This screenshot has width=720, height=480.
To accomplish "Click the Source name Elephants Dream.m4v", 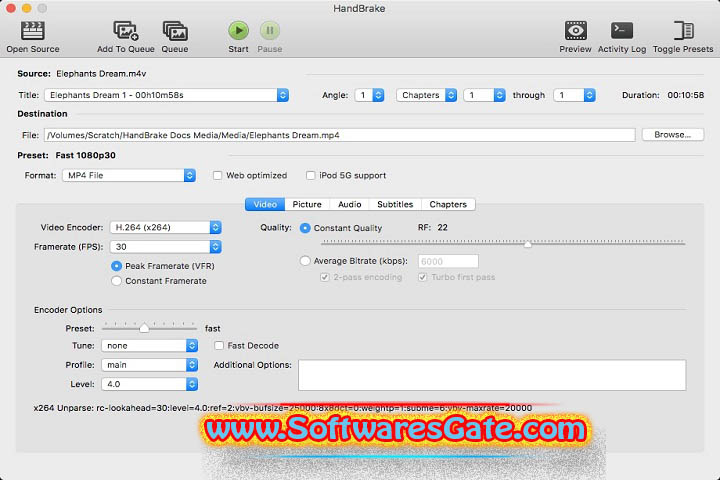I will pyautogui.click(x=101, y=73).
